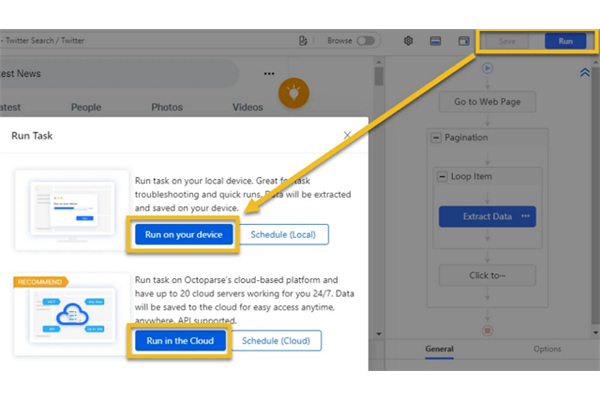Click the workflow side panel layout icon
Image resolution: width=600 pixels, height=400 pixels.
[464, 41]
